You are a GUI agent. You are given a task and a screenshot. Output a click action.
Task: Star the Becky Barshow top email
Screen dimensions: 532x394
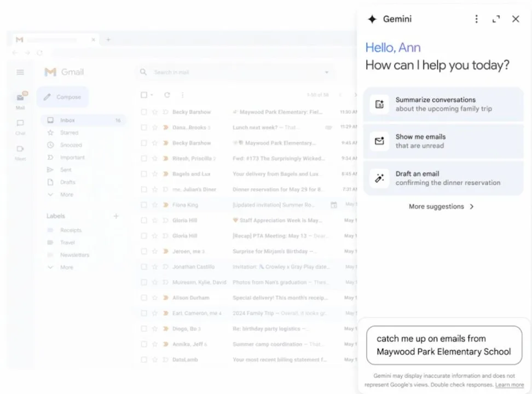coord(154,112)
